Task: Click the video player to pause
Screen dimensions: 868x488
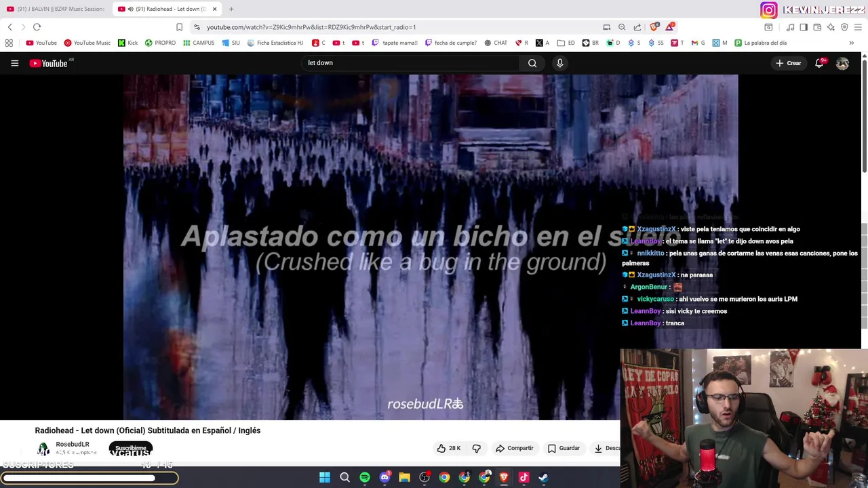Action: pos(431,247)
